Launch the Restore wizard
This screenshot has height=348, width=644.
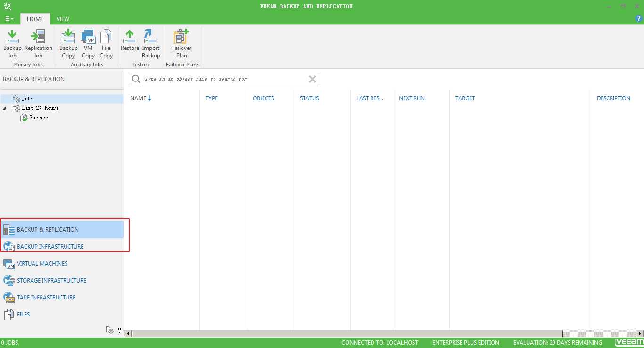pos(130,40)
